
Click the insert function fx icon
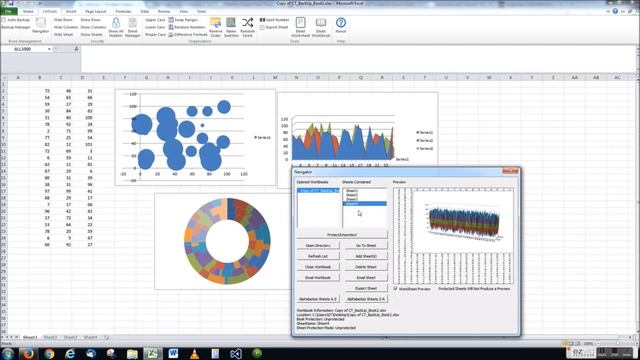pyautogui.click(x=76, y=49)
